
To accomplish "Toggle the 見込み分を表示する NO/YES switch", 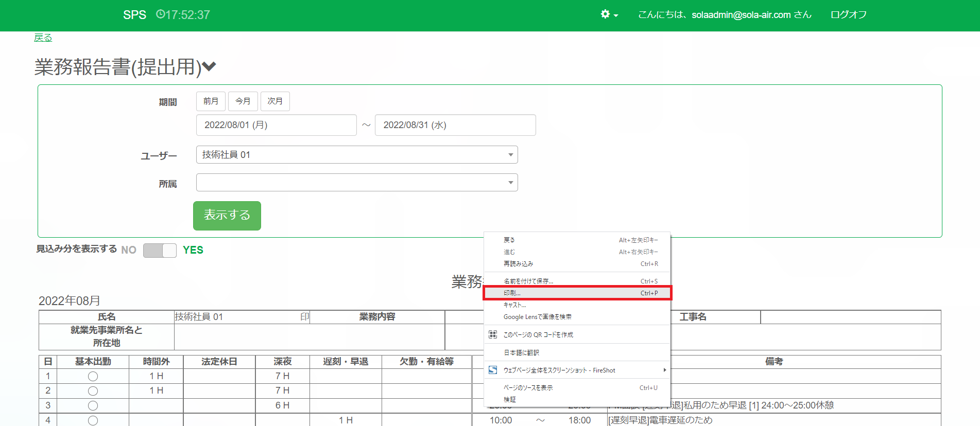I will tap(160, 250).
